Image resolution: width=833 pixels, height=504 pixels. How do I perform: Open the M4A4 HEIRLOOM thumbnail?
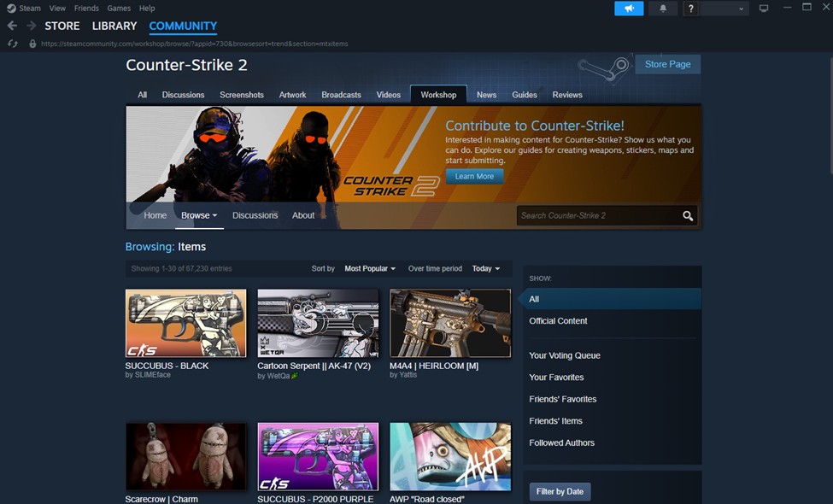[450, 323]
